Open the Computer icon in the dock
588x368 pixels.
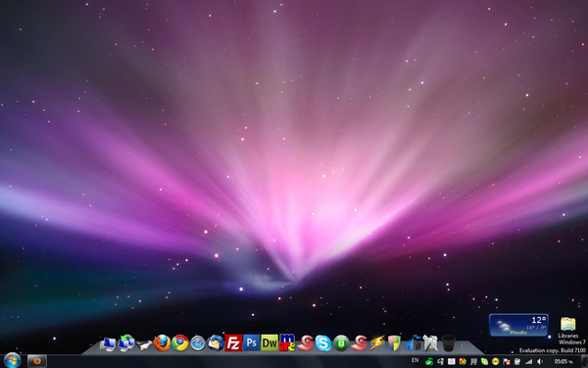108,343
